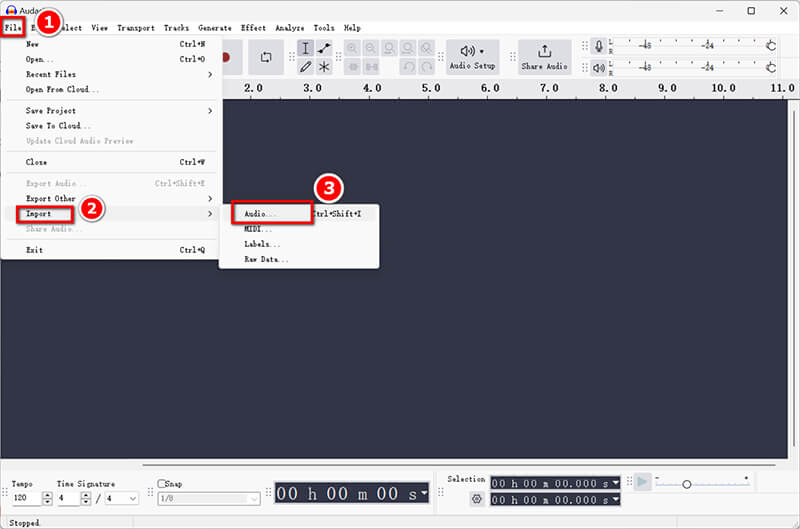Choose New from the File menu
The height and width of the screenshot is (529, 800).
click(111, 44)
